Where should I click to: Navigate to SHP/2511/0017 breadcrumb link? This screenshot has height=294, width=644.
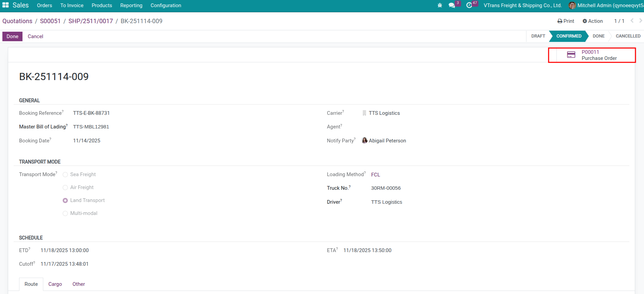(91, 21)
